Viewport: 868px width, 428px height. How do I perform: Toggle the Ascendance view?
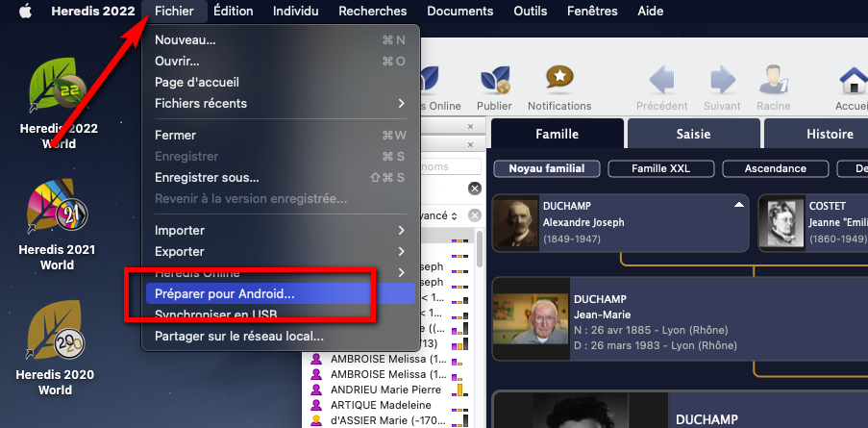[776, 168]
